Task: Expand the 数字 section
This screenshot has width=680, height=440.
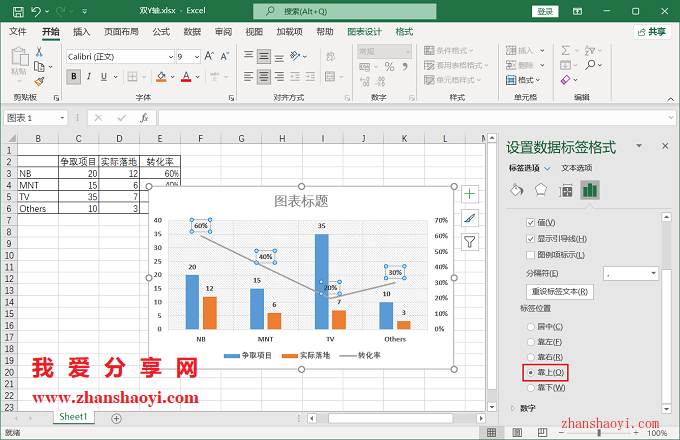Action: pyautogui.click(x=513, y=408)
